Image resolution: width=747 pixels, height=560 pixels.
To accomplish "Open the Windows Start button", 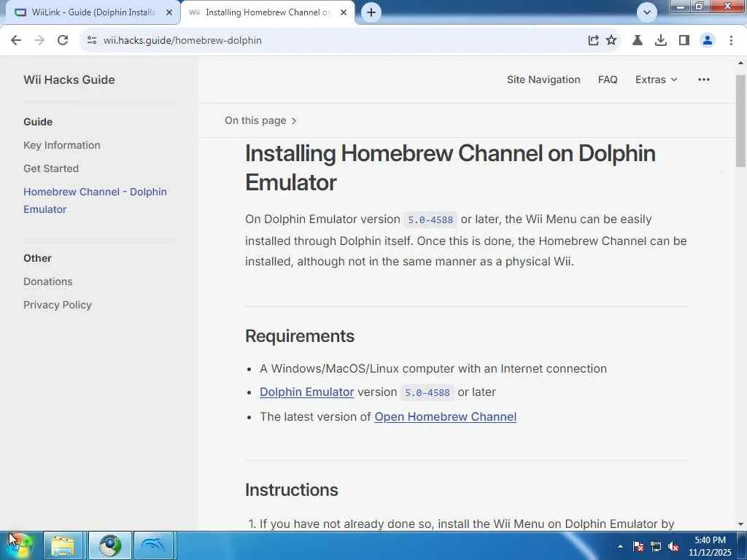I will coord(20,545).
